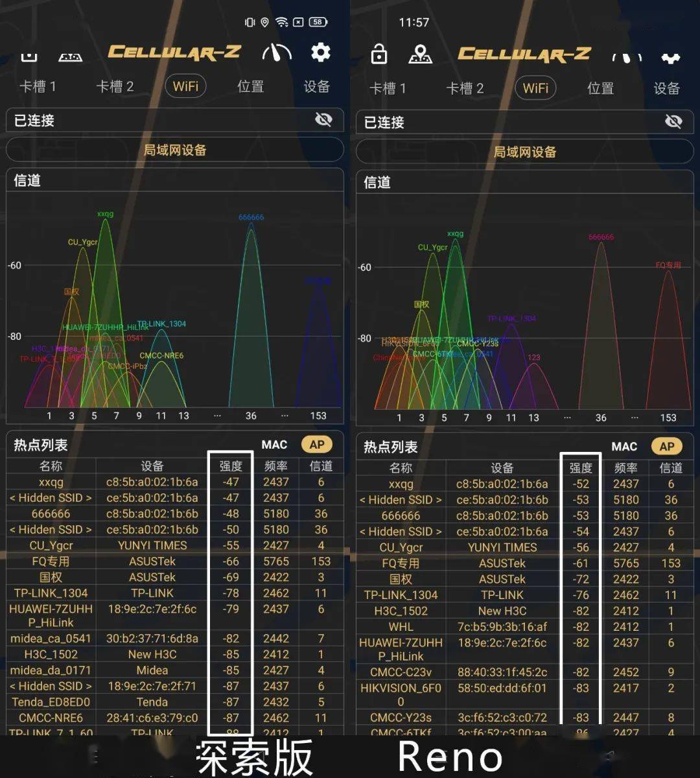Tap -47 strength of xxqg on 深索版
The image size is (700, 778).
point(231,482)
